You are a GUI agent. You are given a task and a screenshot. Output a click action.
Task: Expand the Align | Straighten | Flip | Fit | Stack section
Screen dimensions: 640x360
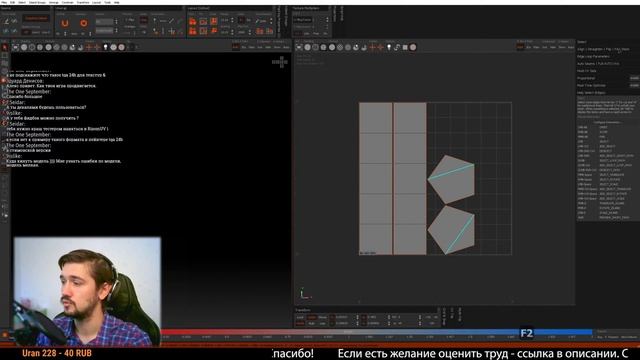point(603,49)
